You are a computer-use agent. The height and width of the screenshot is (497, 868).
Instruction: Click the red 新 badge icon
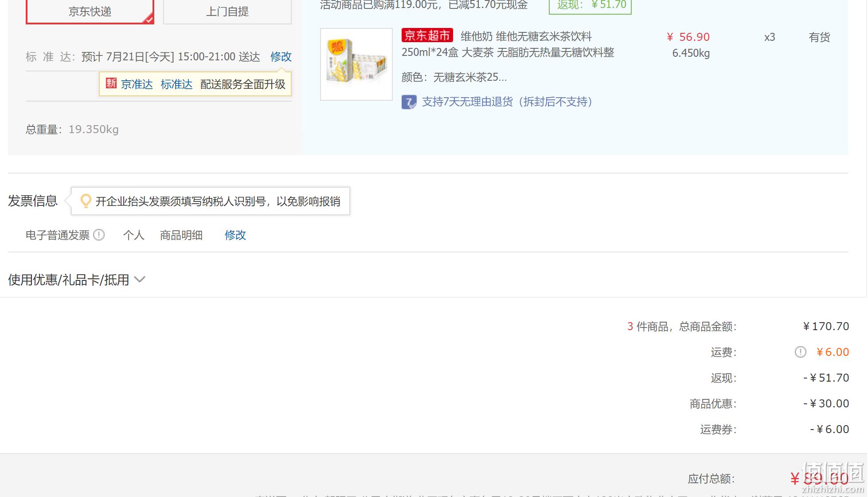coord(111,83)
